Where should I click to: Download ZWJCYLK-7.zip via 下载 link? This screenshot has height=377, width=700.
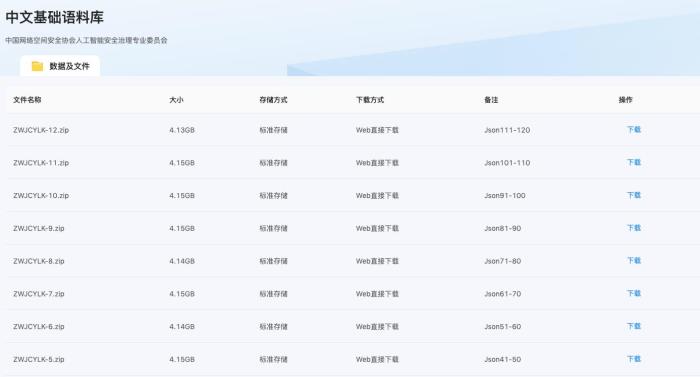pyautogui.click(x=633, y=293)
